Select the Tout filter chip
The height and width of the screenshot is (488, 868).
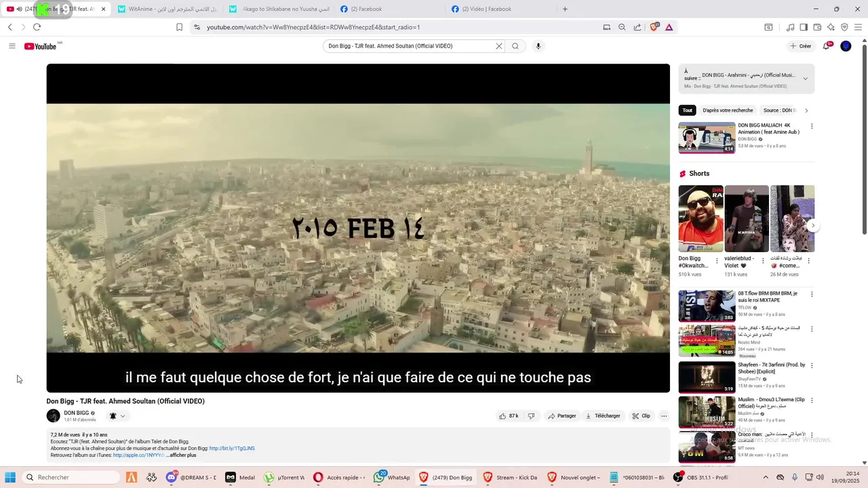point(688,110)
